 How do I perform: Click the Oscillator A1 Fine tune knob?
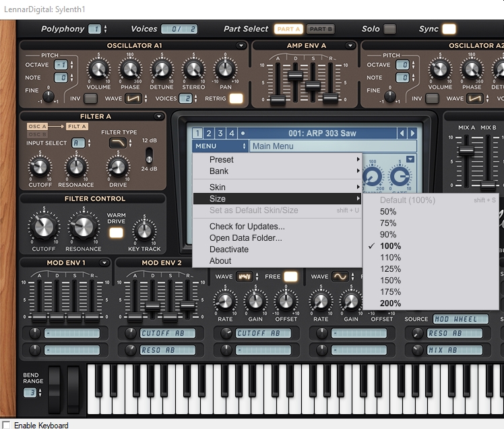pyautogui.click(x=49, y=96)
